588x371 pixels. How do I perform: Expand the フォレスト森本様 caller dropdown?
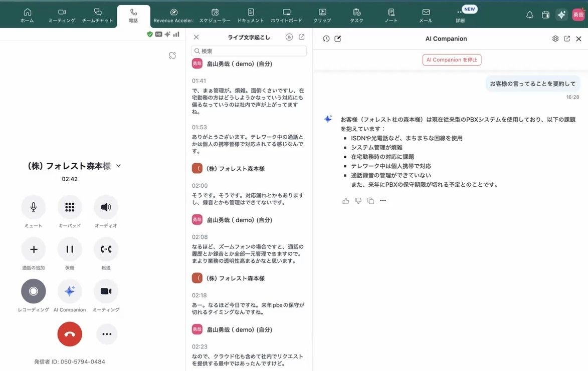118,165
